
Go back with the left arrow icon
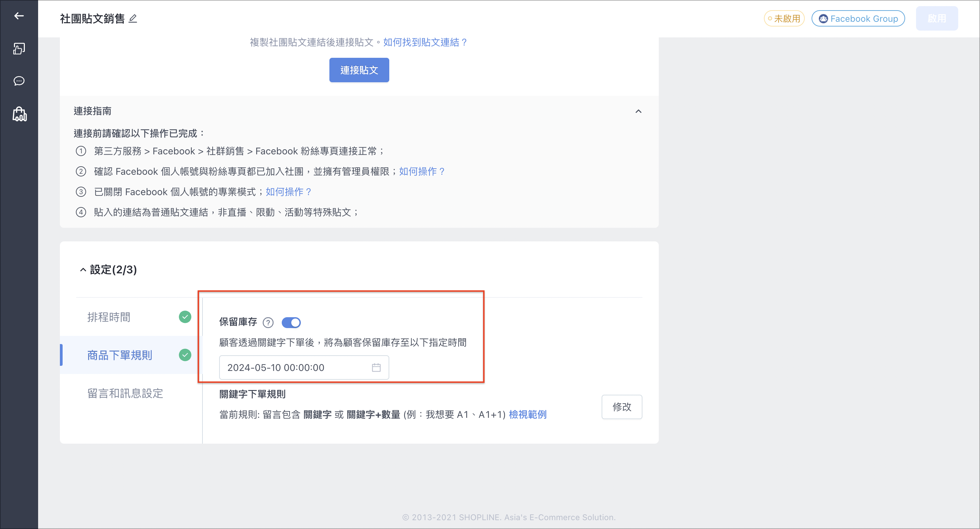(19, 16)
